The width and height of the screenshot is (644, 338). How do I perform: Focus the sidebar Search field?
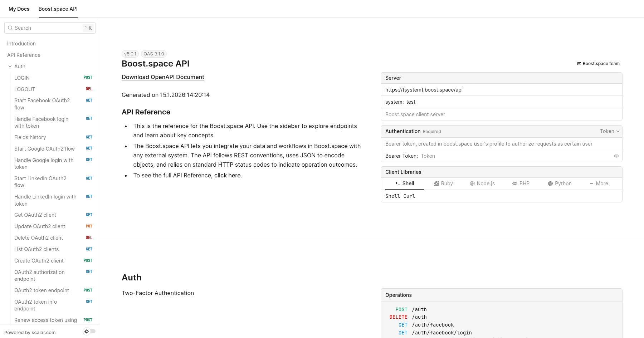tap(50, 28)
